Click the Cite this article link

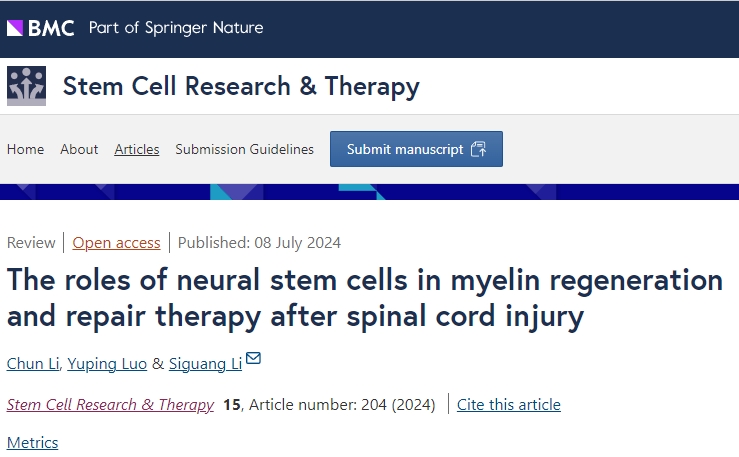pyautogui.click(x=509, y=404)
